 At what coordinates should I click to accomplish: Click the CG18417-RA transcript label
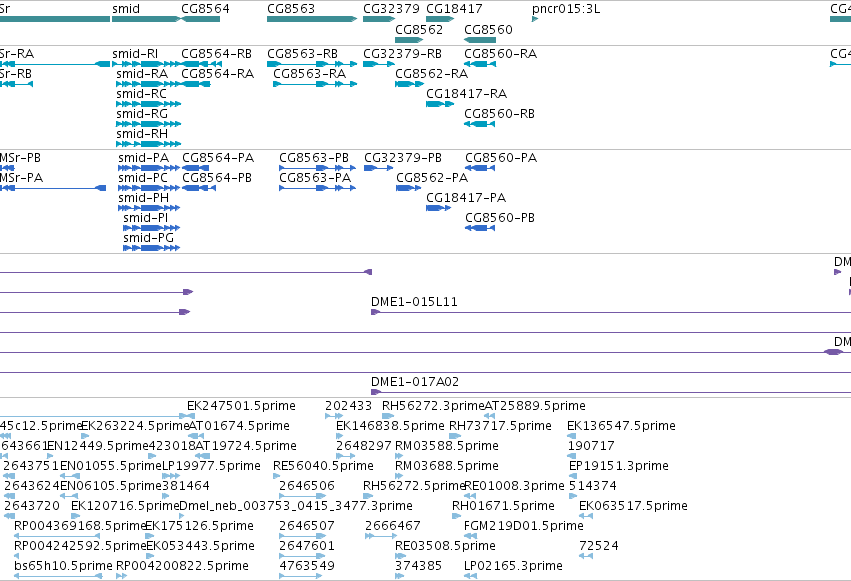pyautogui.click(x=466, y=94)
